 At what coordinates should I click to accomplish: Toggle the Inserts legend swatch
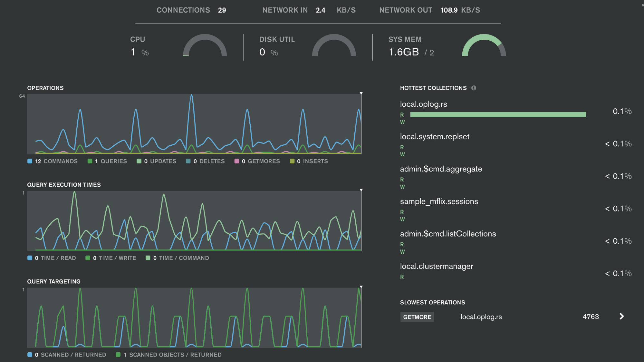click(292, 161)
